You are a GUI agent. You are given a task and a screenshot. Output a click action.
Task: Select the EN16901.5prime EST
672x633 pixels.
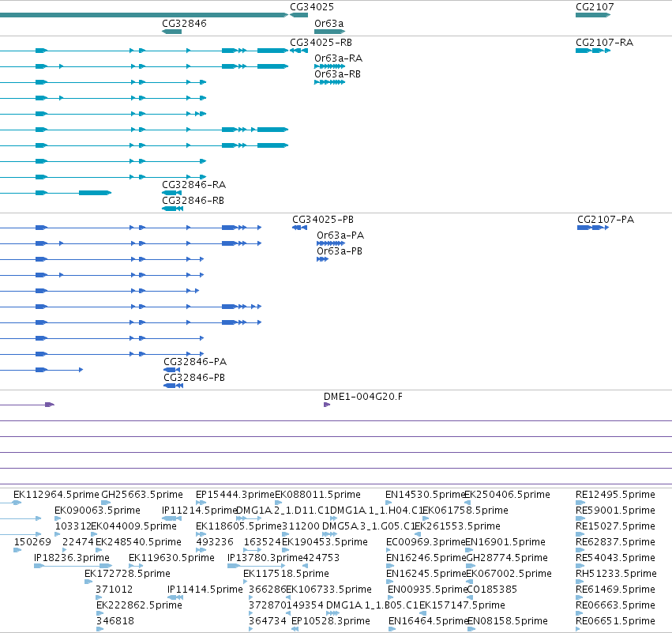pos(469,550)
